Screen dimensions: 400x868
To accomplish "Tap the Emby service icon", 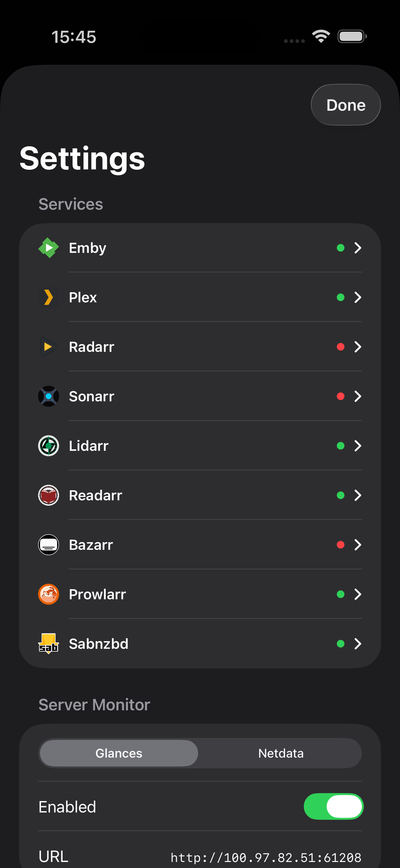I will pyautogui.click(x=49, y=248).
